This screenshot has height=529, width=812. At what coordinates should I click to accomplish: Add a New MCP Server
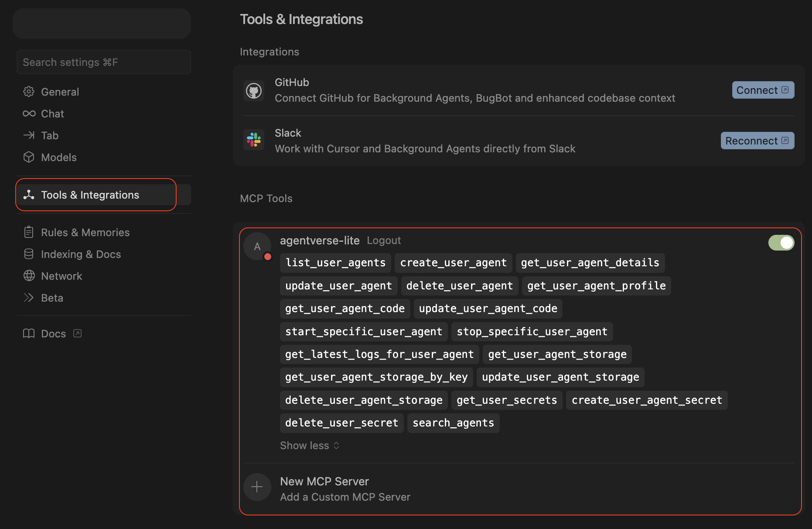coord(324,481)
